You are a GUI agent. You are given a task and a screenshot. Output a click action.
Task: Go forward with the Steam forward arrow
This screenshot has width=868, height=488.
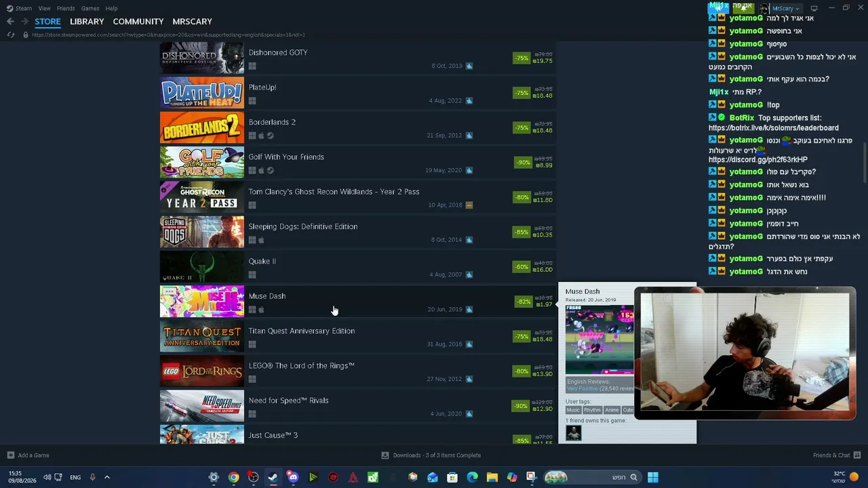[24, 22]
